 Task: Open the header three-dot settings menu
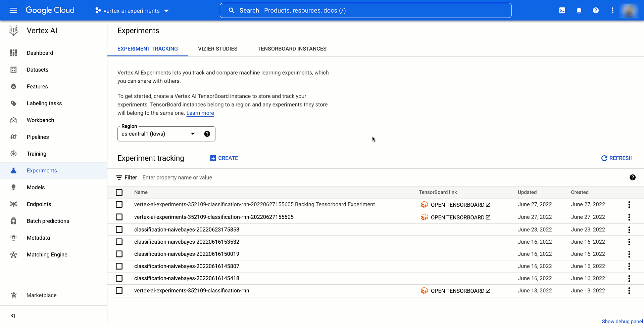(612, 10)
